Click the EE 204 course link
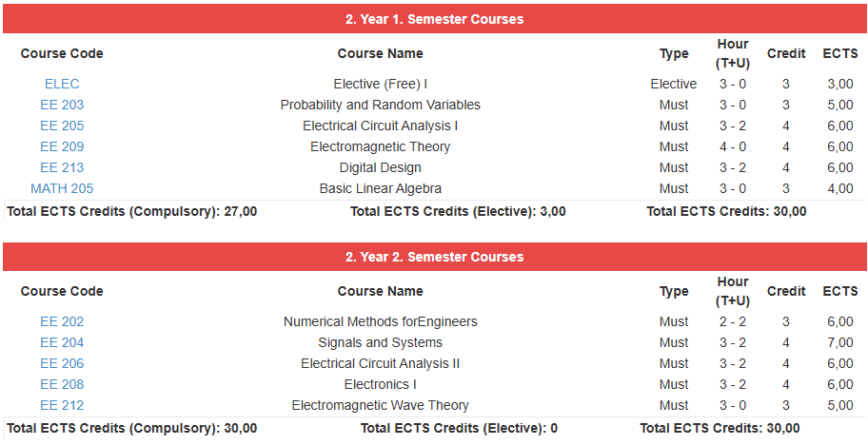The height and width of the screenshot is (445, 868). point(62,342)
